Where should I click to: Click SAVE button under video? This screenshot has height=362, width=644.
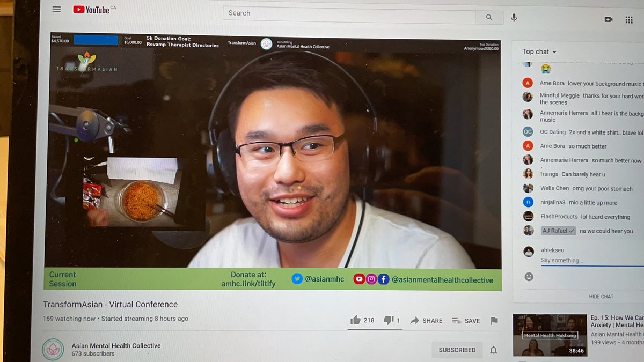click(x=466, y=321)
